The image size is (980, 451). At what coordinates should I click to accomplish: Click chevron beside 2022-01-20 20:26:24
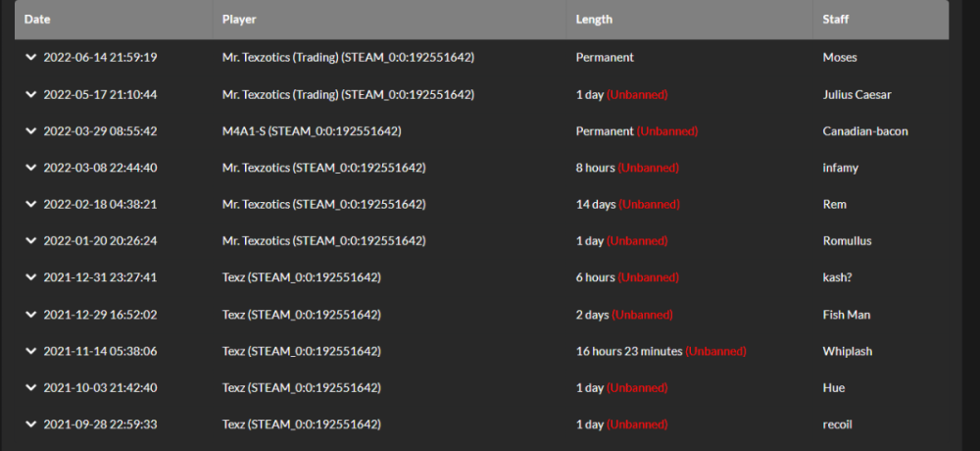pos(31,240)
